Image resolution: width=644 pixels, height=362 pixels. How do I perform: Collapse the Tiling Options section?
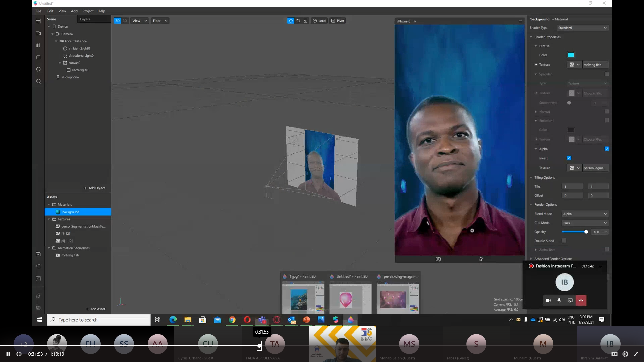click(531, 177)
